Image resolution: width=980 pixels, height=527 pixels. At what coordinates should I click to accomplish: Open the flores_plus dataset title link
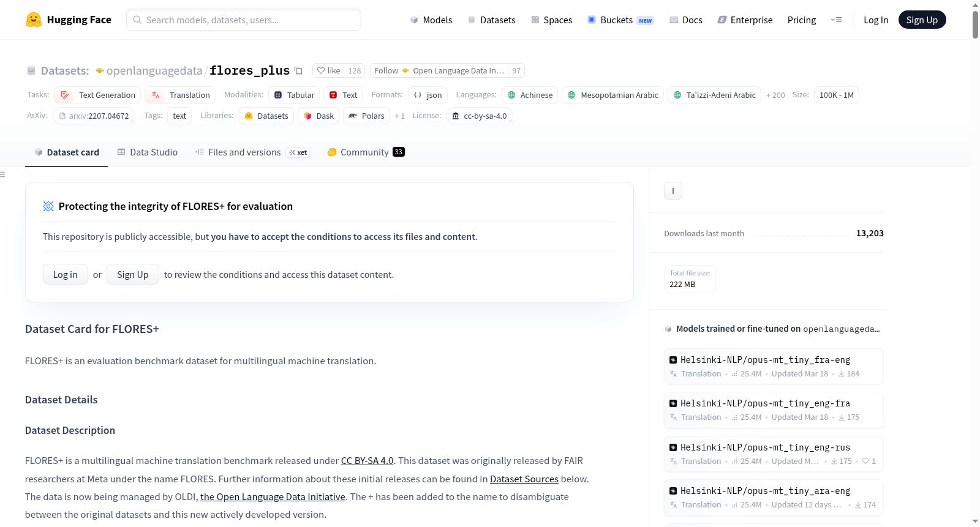(249, 70)
